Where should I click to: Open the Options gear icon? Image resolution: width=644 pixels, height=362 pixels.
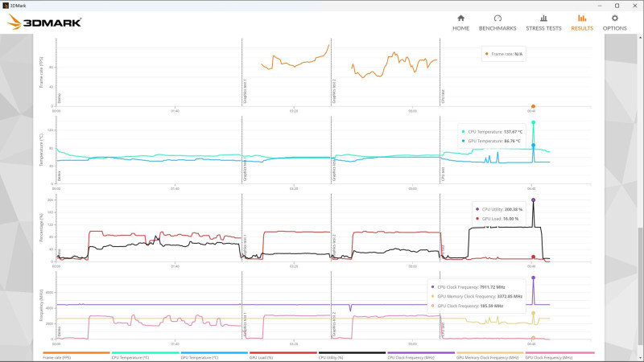[614, 18]
